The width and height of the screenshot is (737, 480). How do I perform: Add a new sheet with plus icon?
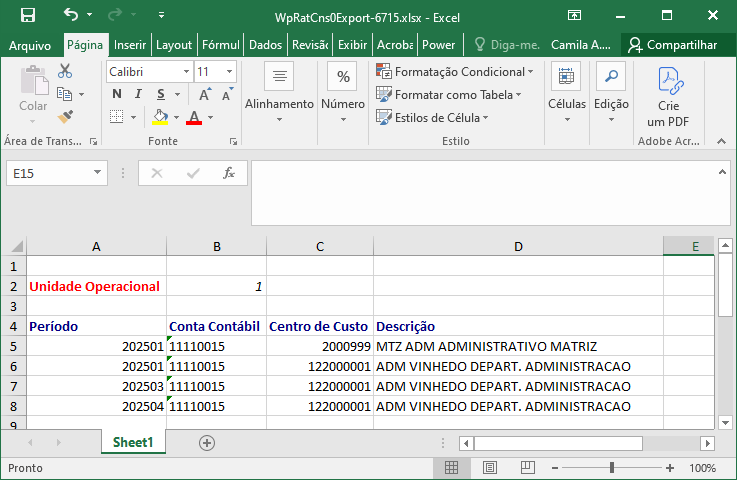coord(207,443)
